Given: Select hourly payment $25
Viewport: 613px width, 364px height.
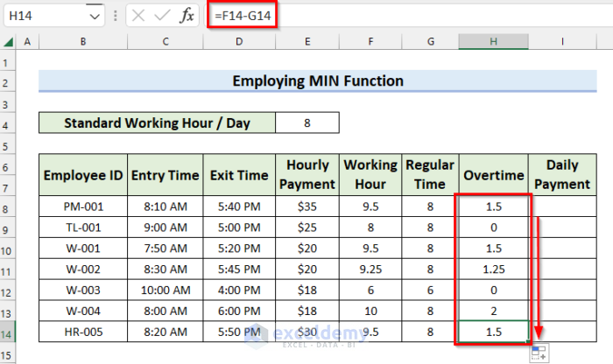Looking at the screenshot, I should pyautogui.click(x=307, y=227).
